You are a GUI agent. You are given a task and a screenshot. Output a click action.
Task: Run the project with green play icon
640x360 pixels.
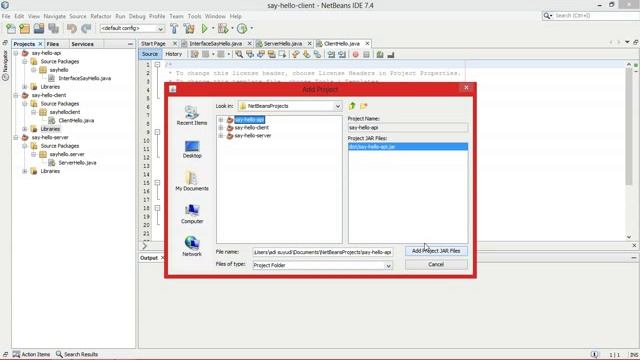(204, 28)
